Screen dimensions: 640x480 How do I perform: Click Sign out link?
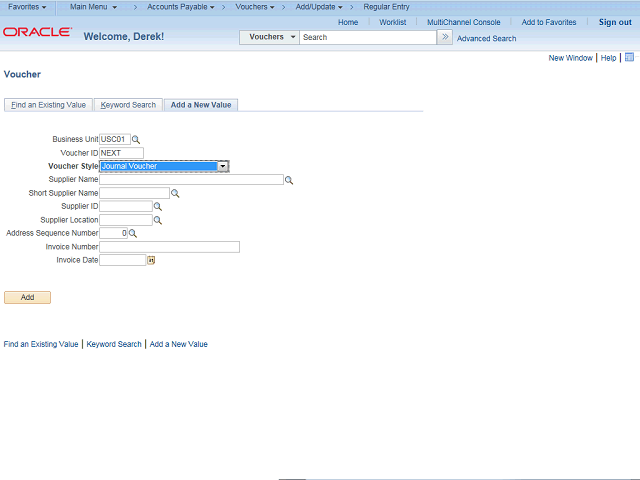(615, 22)
